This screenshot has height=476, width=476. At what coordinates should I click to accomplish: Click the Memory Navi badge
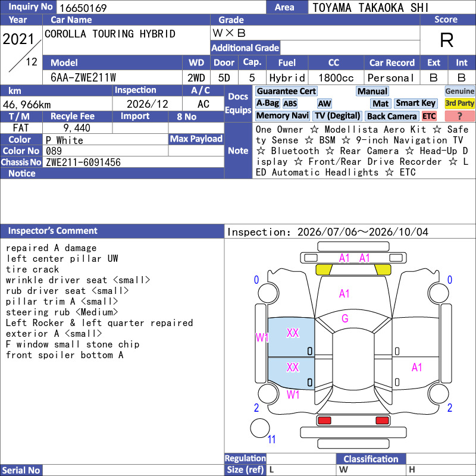point(282,115)
